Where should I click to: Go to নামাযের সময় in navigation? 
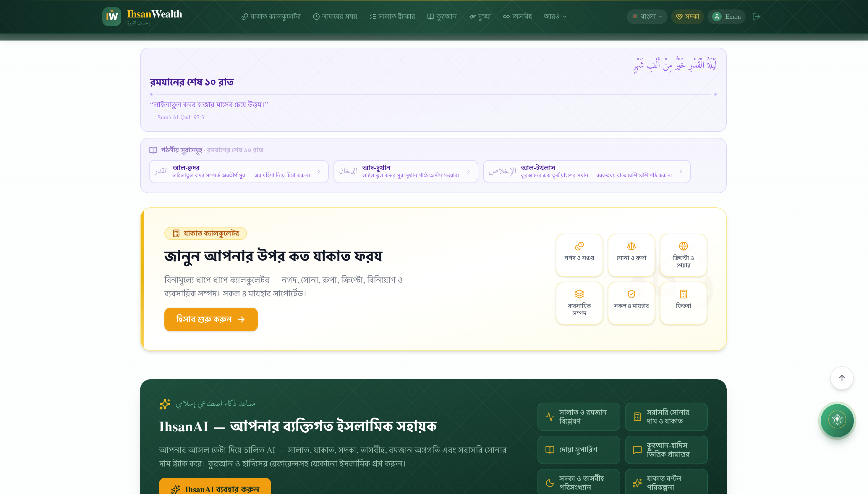[335, 16]
